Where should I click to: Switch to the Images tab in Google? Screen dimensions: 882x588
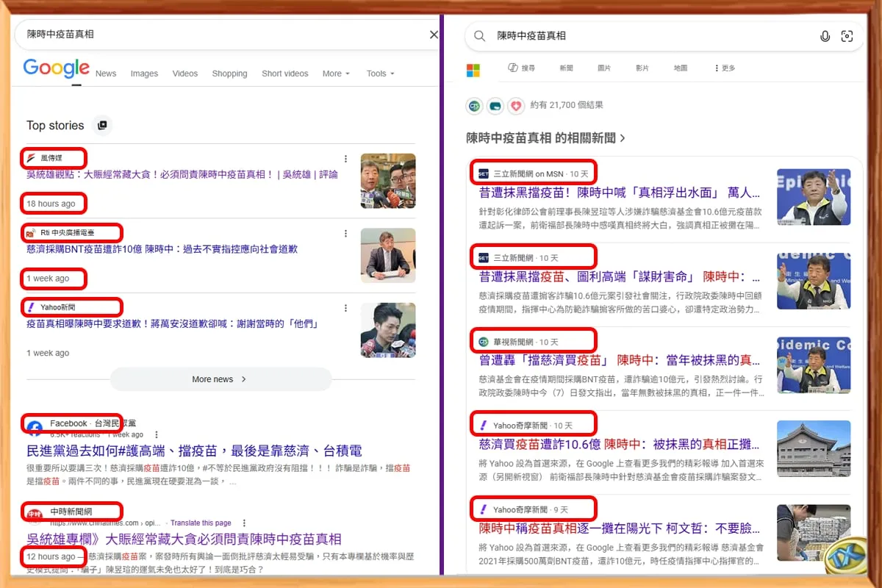[x=144, y=73]
